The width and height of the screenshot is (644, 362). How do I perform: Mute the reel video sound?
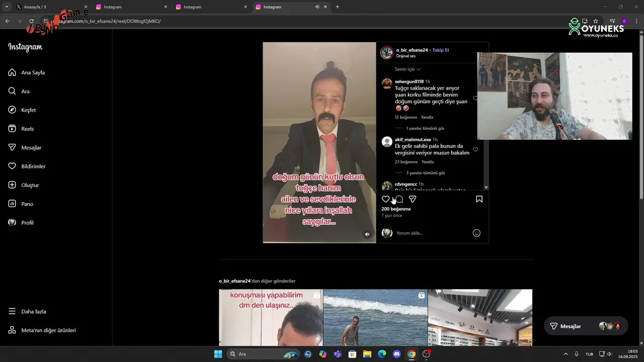click(x=367, y=234)
